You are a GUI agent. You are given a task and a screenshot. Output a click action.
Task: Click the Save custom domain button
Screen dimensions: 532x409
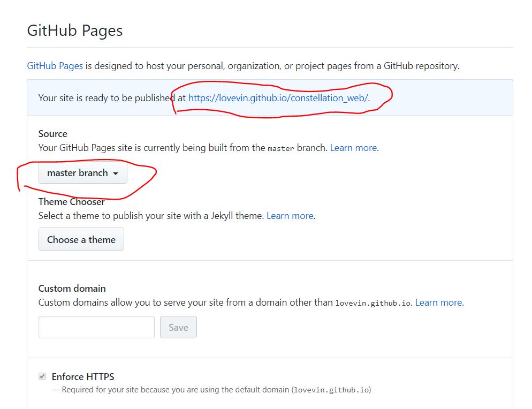coord(178,327)
